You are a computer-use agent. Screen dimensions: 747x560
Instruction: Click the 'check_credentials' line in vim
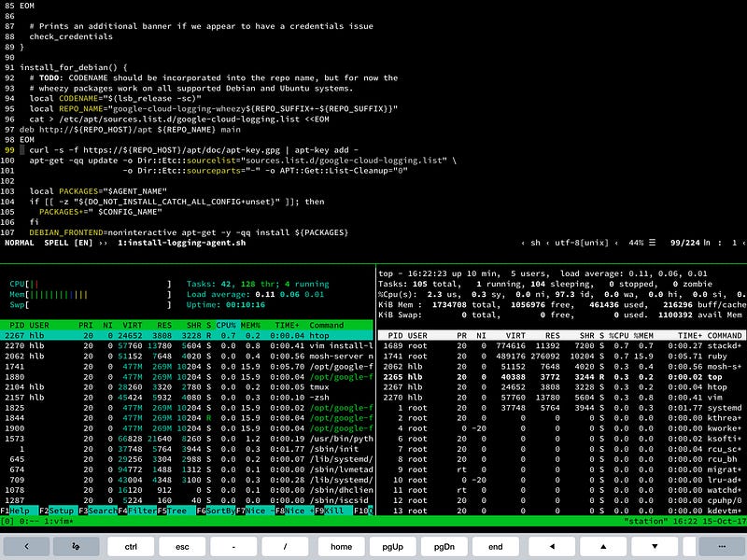click(x=71, y=36)
